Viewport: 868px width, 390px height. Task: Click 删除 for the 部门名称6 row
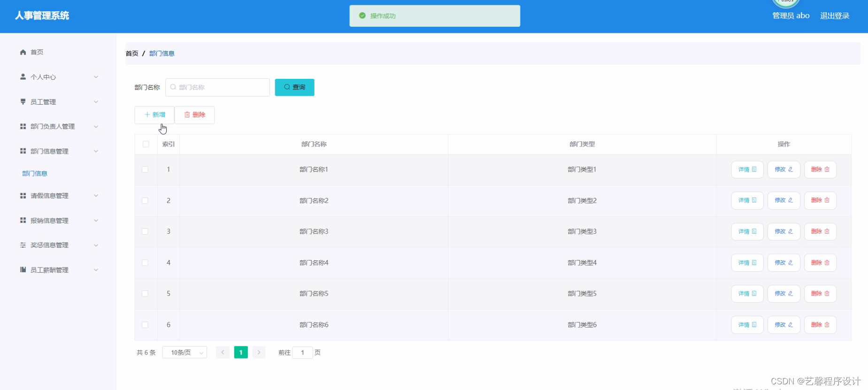tap(820, 325)
